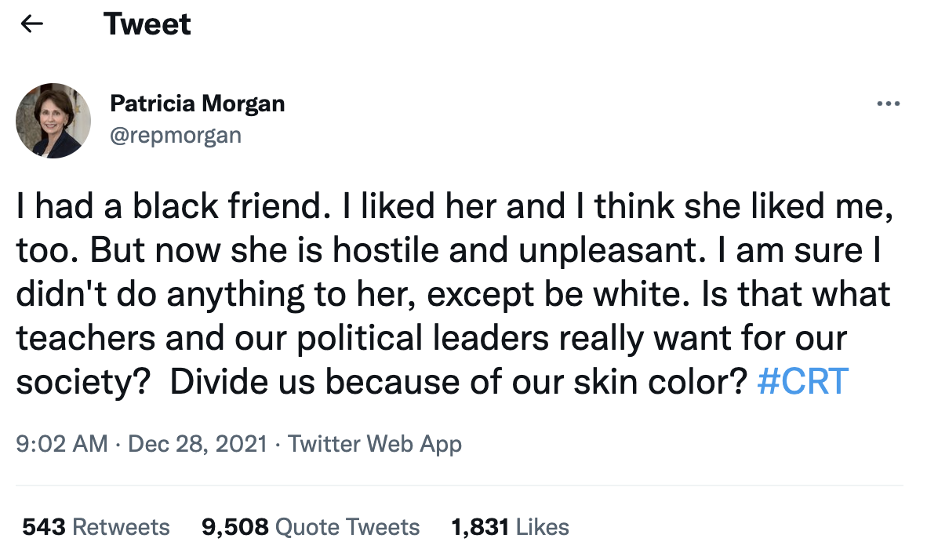Click the Tweet page heading
The height and width of the screenshot is (560, 927).
[x=147, y=24]
